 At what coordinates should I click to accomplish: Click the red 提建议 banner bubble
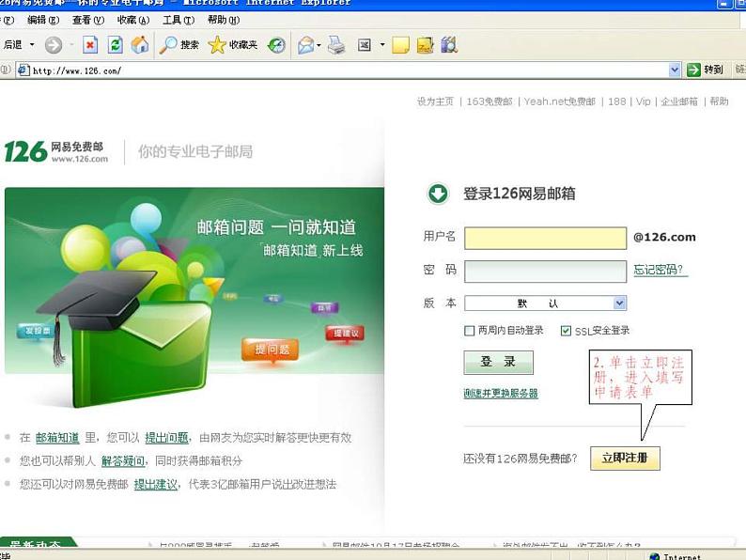(x=346, y=334)
